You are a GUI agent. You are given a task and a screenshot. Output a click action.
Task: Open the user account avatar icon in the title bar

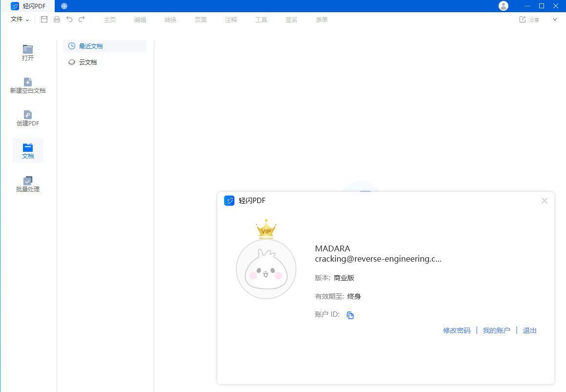coord(503,6)
